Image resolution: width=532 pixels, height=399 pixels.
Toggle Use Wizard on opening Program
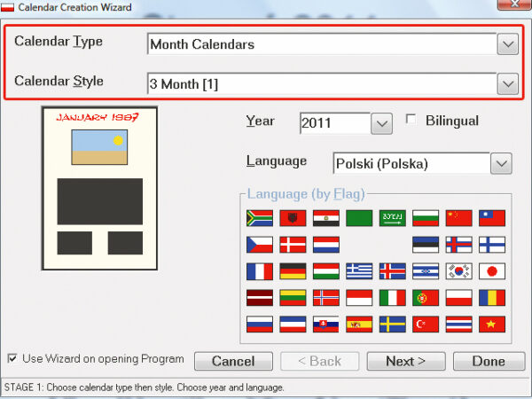coord(12,359)
